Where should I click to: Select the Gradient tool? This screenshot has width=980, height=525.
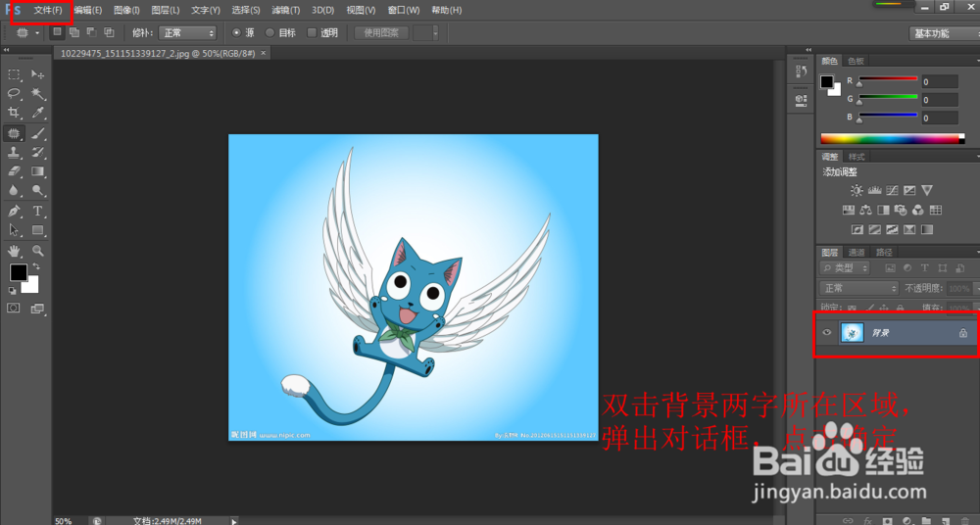(x=37, y=171)
